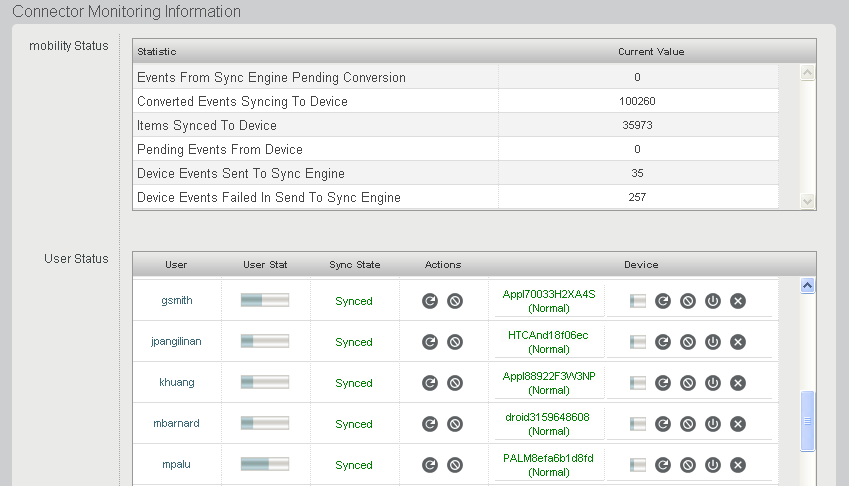This screenshot has width=849, height=486.
Task: Click the User Stat progress bar for khuang
Action: [x=265, y=383]
